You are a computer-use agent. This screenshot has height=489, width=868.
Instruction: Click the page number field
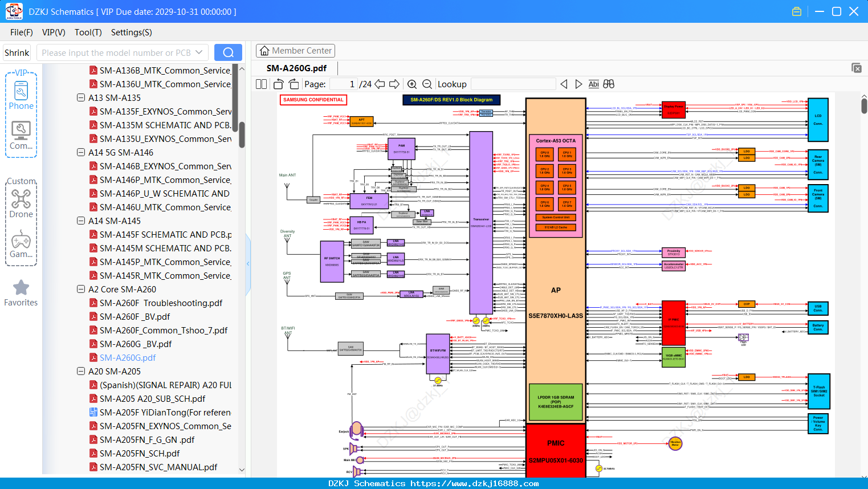(x=344, y=84)
